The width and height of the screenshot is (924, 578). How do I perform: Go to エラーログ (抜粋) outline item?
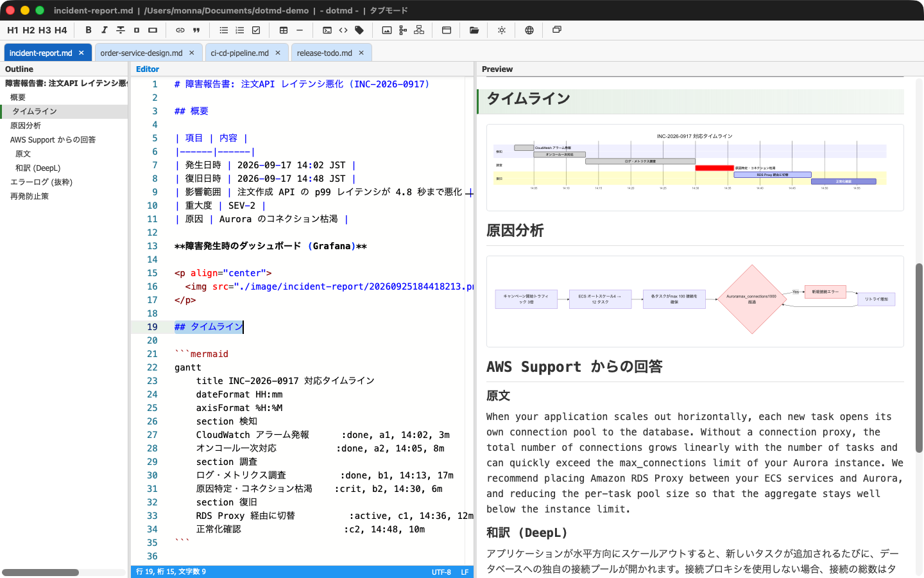point(41,182)
